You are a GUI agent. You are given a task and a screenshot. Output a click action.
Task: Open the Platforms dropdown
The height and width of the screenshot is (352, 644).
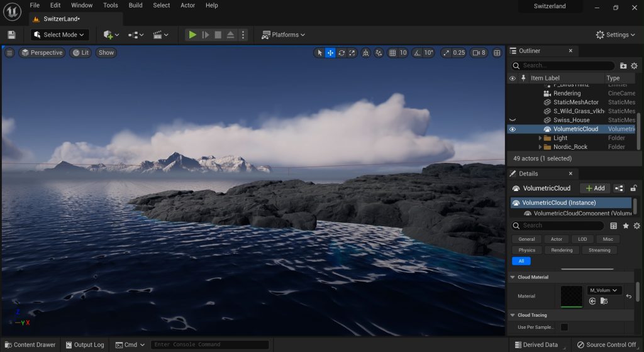pos(284,35)
